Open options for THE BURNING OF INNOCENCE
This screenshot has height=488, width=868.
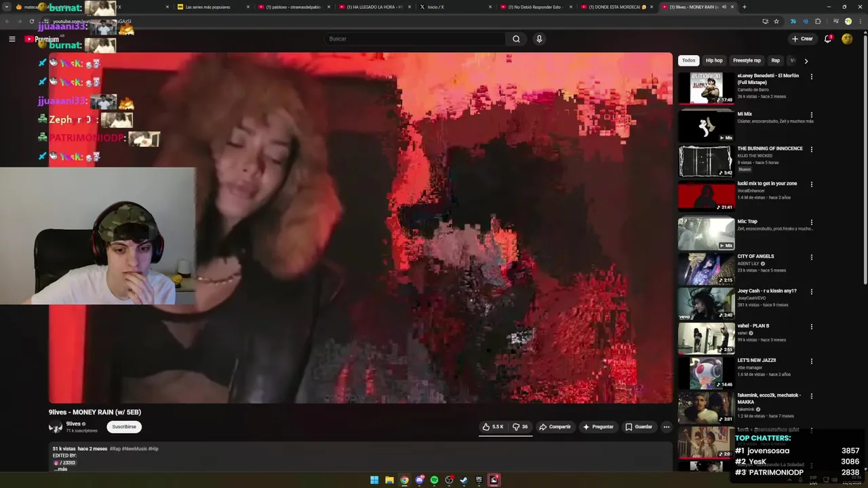pyautogui.click(x=811, y=149)
